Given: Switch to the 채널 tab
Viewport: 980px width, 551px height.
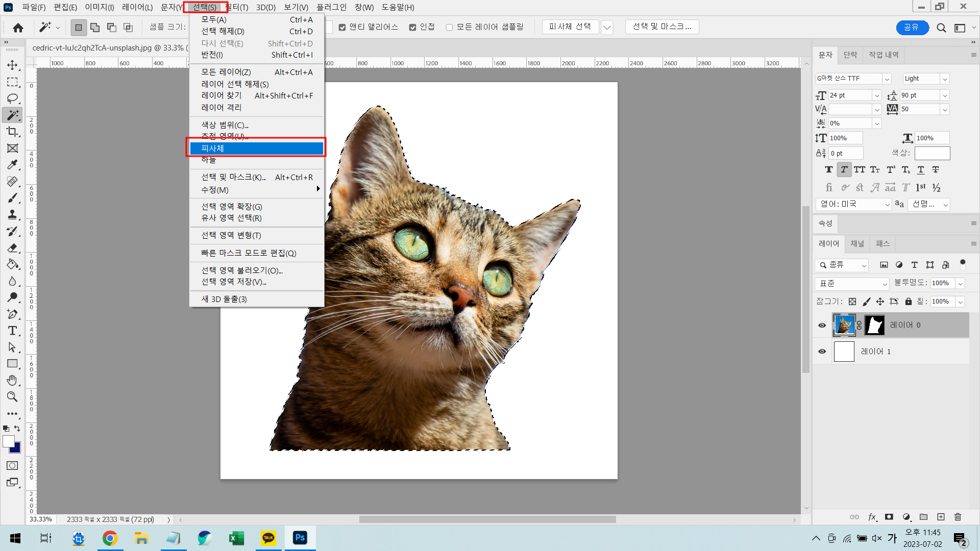Looking at the screenshot, I should tap(857, 243).
